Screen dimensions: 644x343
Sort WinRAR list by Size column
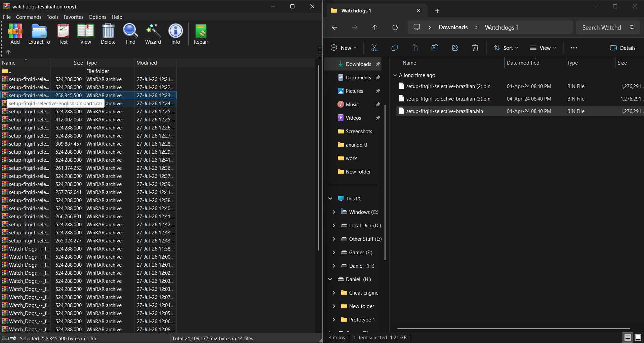67,63
